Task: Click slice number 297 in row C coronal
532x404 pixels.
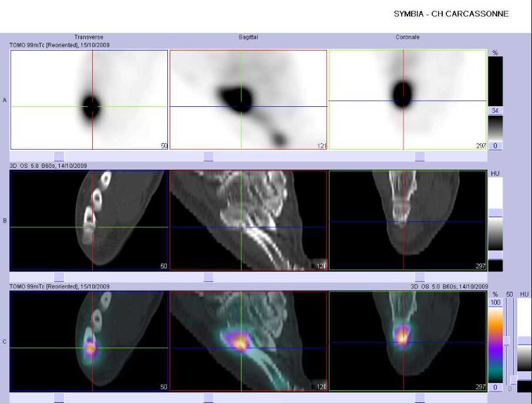Action: click(481, 387)
